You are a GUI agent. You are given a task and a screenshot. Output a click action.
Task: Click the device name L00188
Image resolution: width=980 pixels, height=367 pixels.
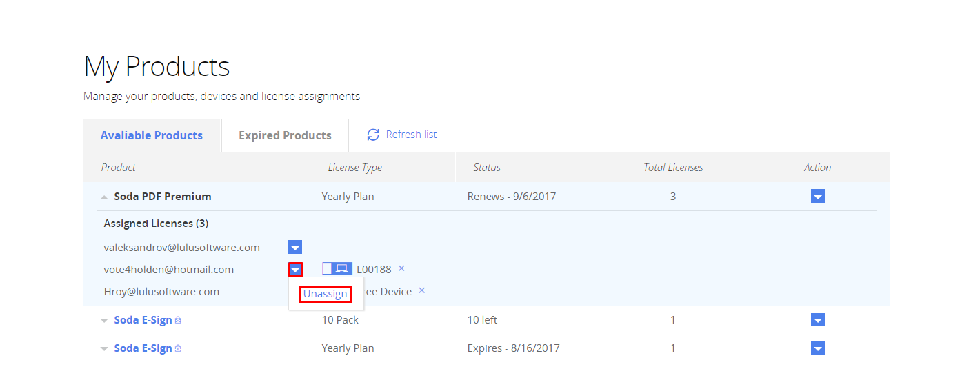[374, 269]
